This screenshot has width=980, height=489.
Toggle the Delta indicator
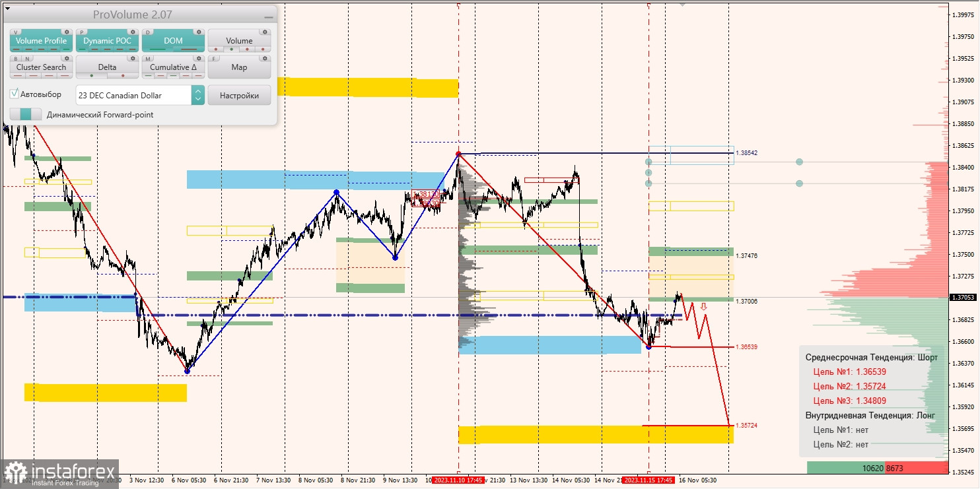pos(107,67)
